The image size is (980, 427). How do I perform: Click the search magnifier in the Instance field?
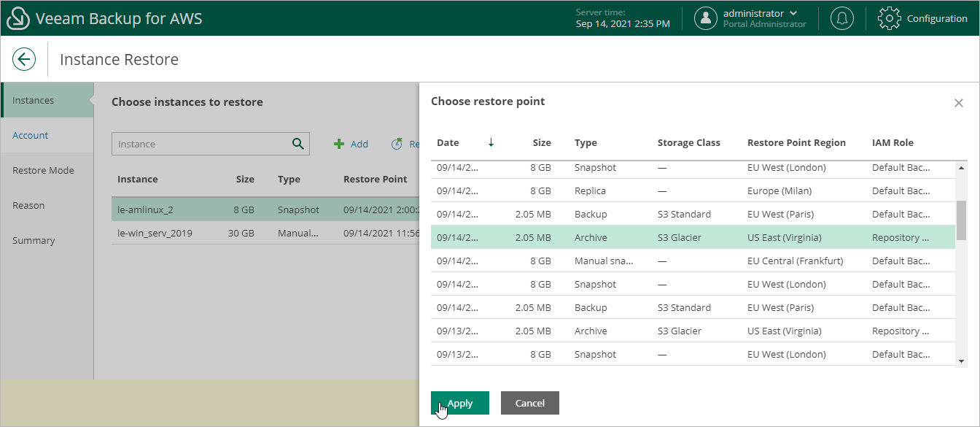point(297,143)
